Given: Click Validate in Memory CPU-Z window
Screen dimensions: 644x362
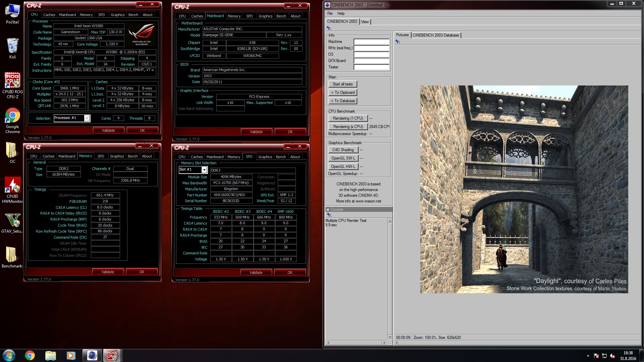Looking at the screenshot, I should (x=108, y=272).
